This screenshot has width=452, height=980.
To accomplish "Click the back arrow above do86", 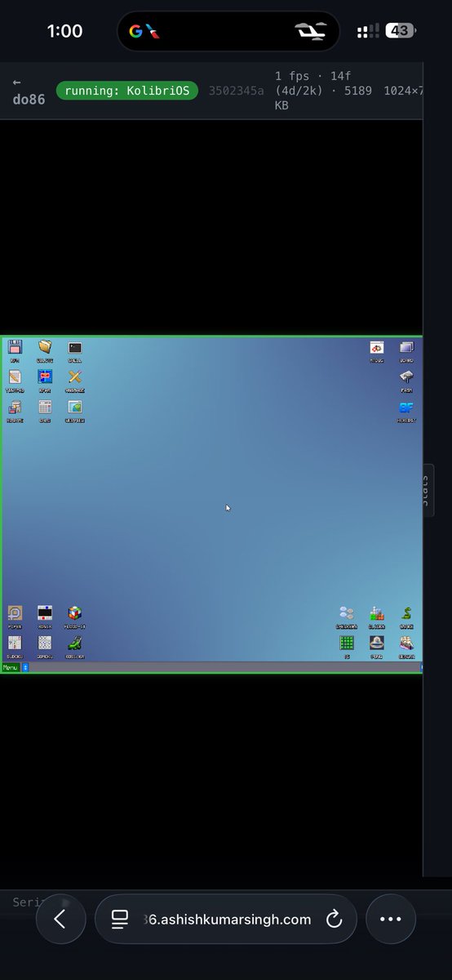I will coord(16,82).
